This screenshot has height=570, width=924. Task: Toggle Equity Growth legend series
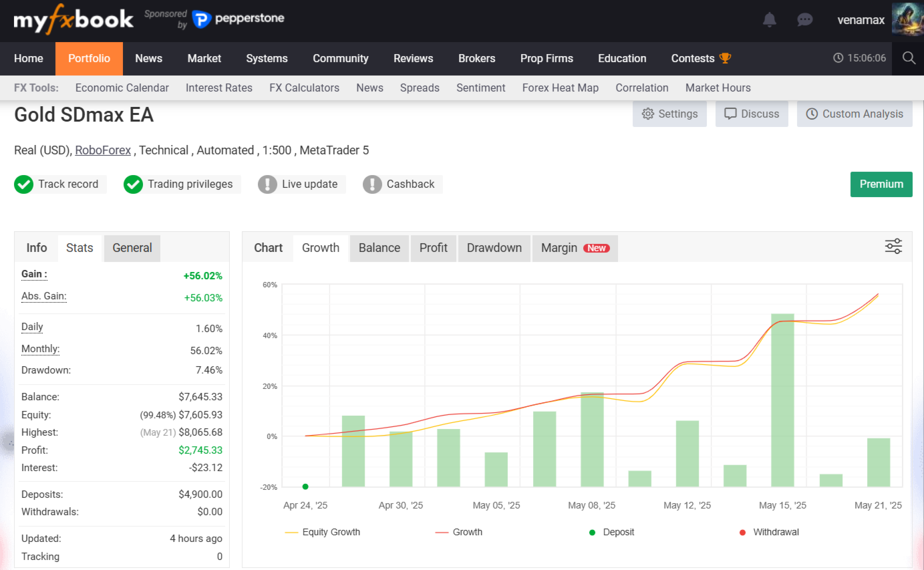(x=323, y=533)
